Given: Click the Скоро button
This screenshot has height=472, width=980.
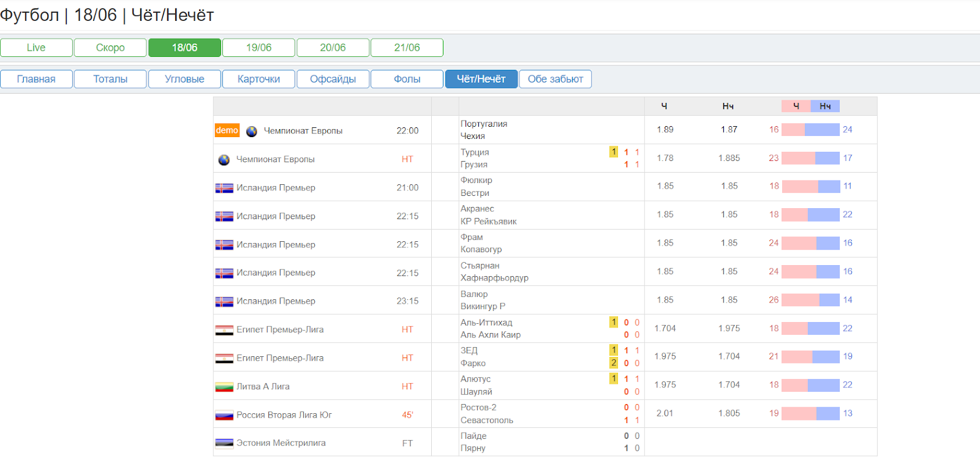Looking at the screenshot, I should (x=110, y=48).
